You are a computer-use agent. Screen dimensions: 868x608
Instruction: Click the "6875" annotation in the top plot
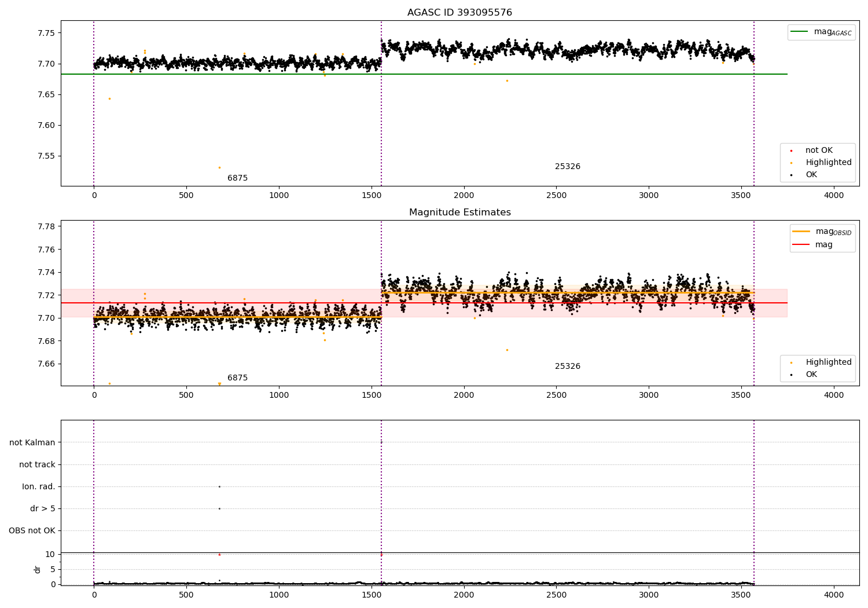(237, 178)
